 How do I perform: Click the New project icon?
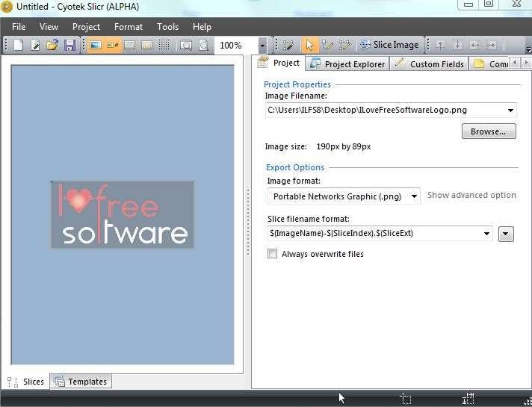point(17,46)
